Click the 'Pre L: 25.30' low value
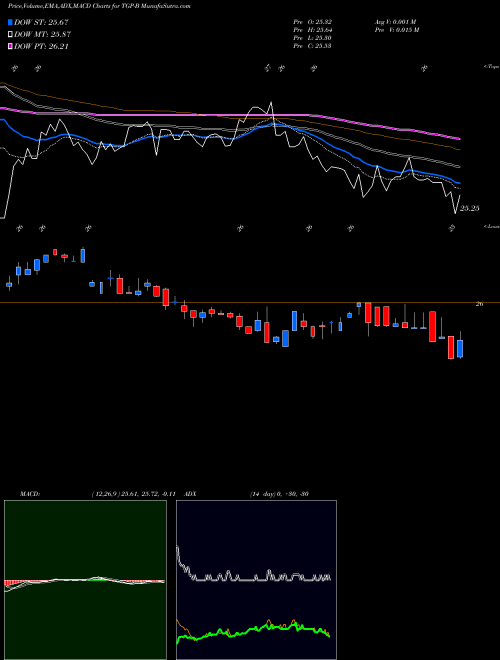Viewport: 500px width, 660px height. pos(313,38)
